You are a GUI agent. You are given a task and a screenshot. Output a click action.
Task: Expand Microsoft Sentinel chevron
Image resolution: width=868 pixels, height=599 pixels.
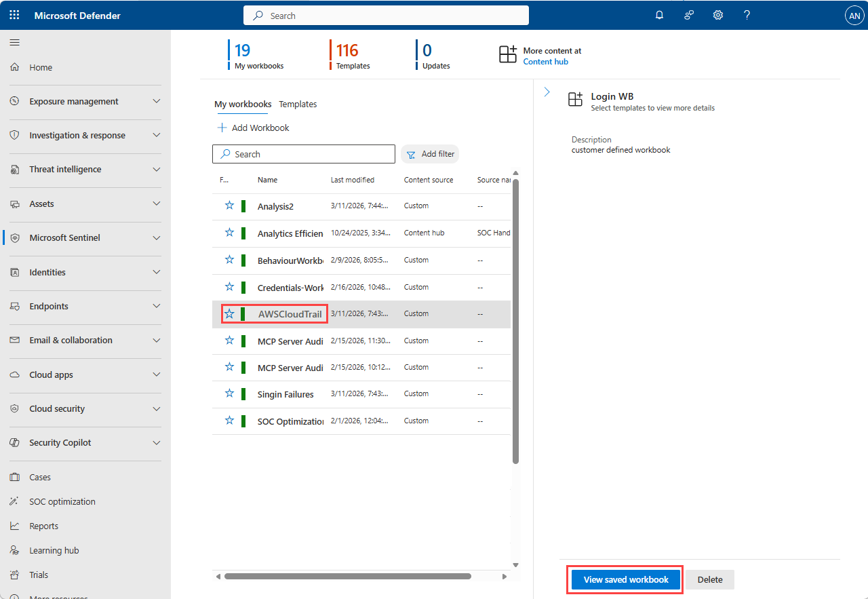(x=157, y=237)
